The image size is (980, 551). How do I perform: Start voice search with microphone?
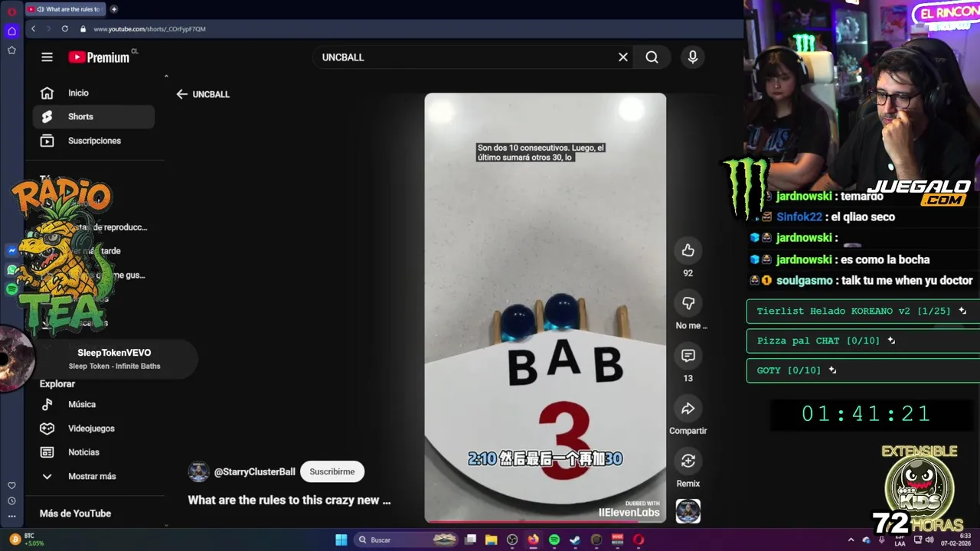click(693, 57)
